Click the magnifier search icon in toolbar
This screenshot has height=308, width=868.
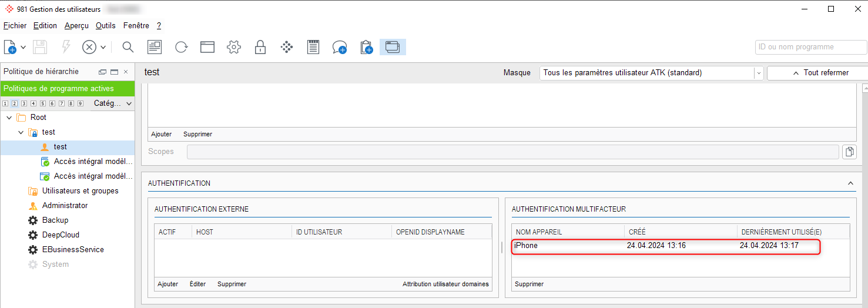click(x=128, y=47)
